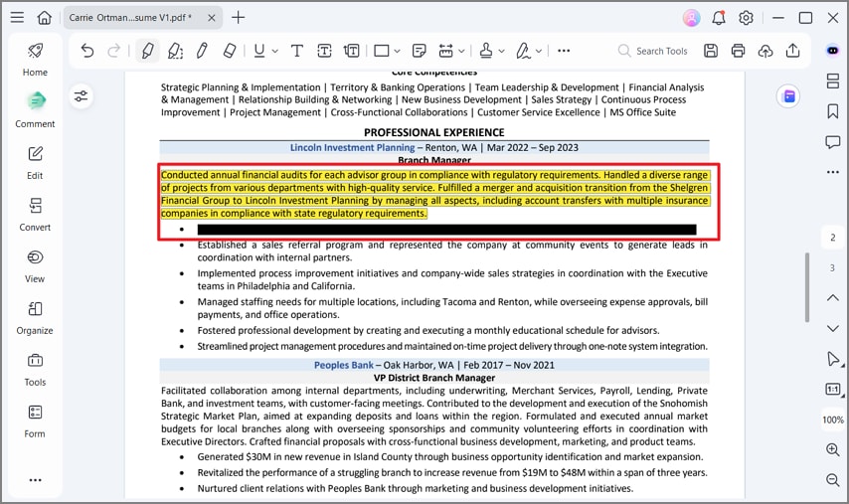Save the document

click(711, 51)
